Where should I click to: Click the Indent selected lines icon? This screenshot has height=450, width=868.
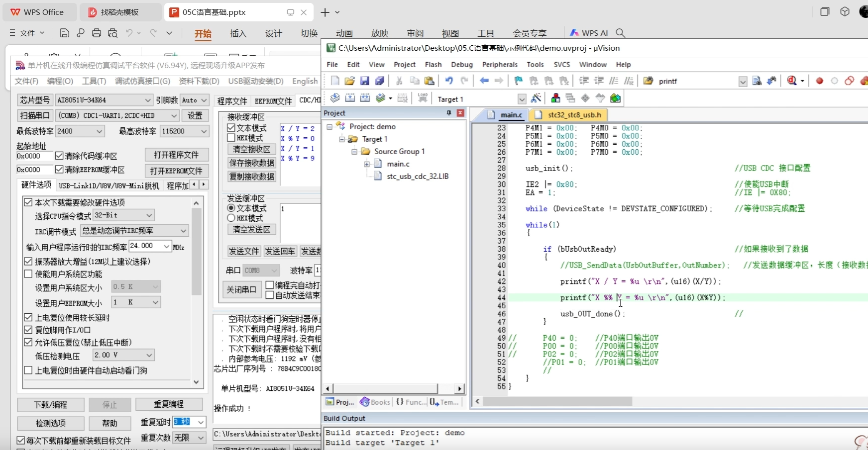click(x=584, y=81)
